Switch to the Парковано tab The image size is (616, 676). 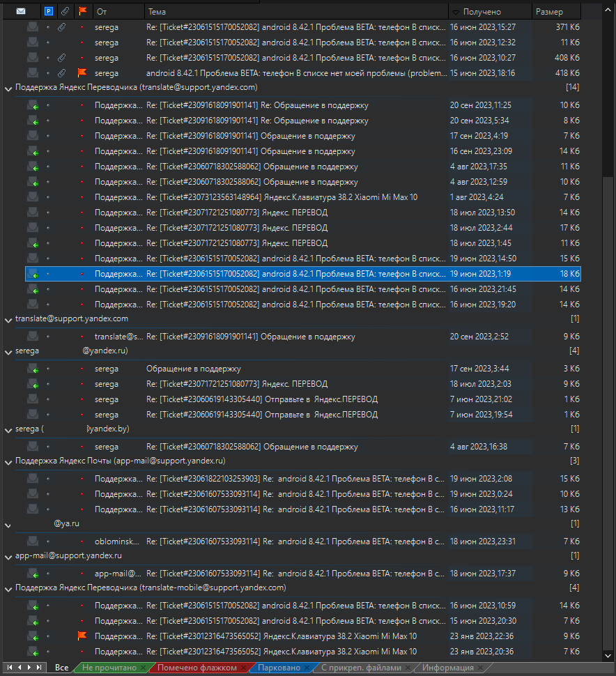279,668
